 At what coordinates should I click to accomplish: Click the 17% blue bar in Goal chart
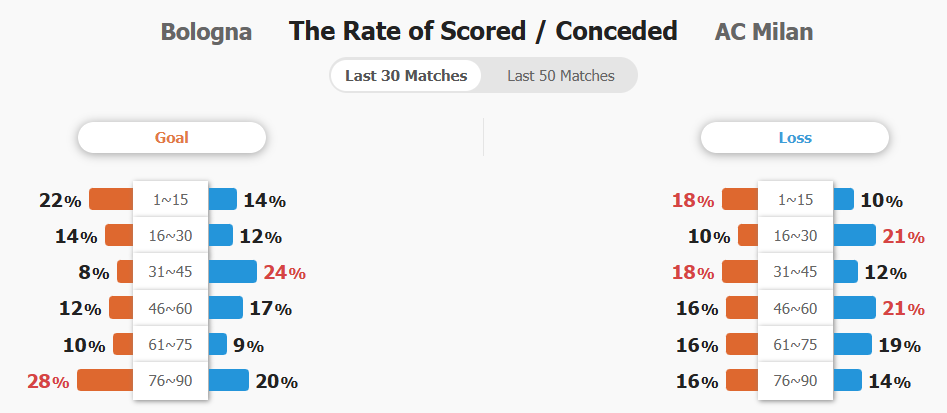(x=225, y=308)
